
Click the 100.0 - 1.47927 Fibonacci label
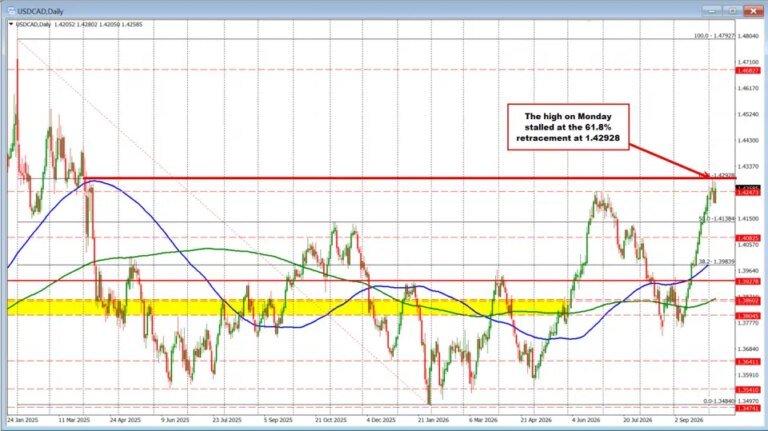715,36
